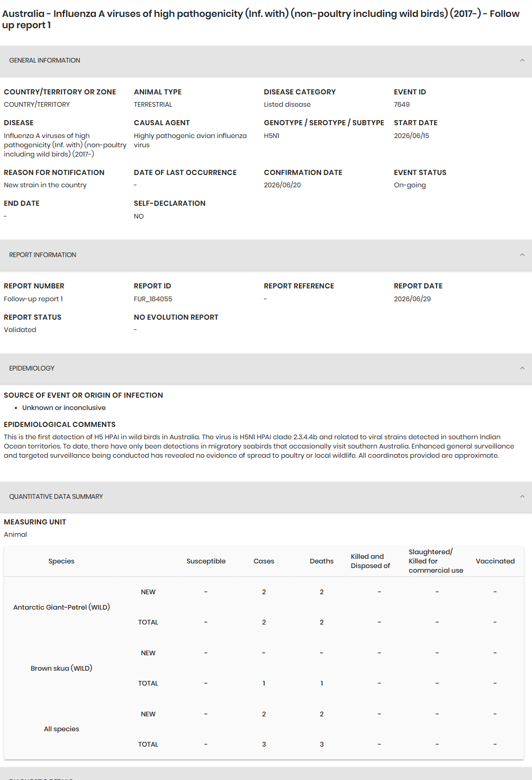Click the event ID value 7649
The height and width of the screenshot is (780, 532).
coord(402,105)
